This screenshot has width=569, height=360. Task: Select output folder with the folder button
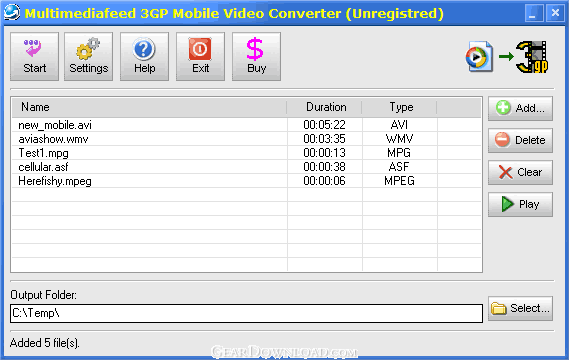(520, 308)
